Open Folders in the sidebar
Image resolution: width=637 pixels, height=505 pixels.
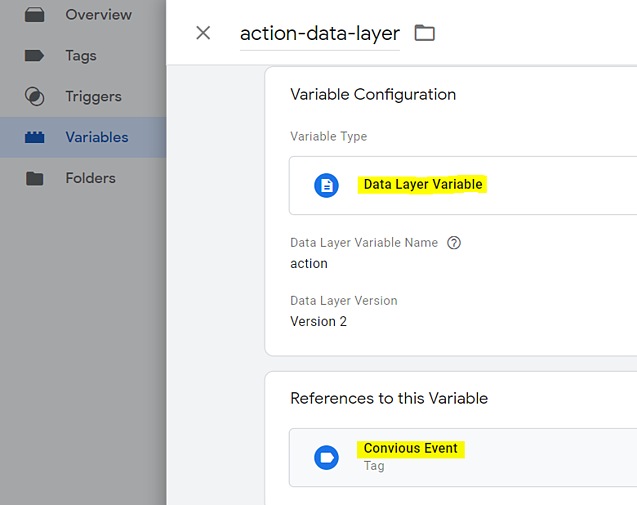90,178
